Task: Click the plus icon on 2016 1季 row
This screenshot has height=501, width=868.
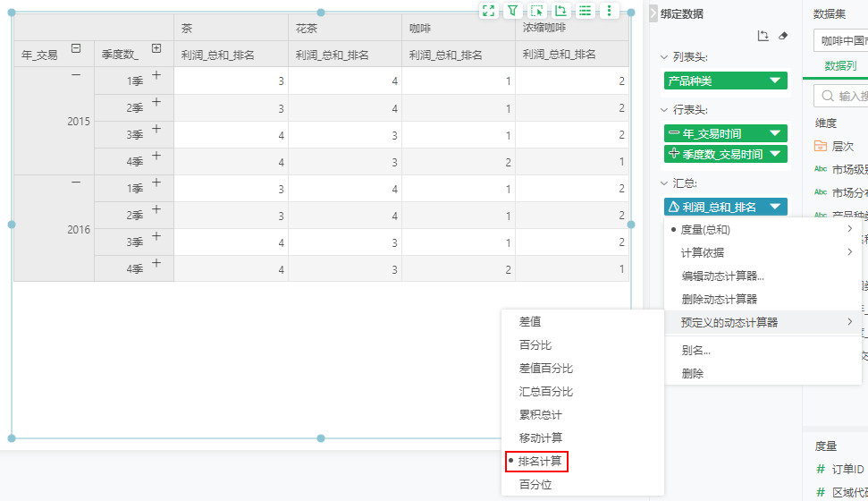Action: coord(156,183)
